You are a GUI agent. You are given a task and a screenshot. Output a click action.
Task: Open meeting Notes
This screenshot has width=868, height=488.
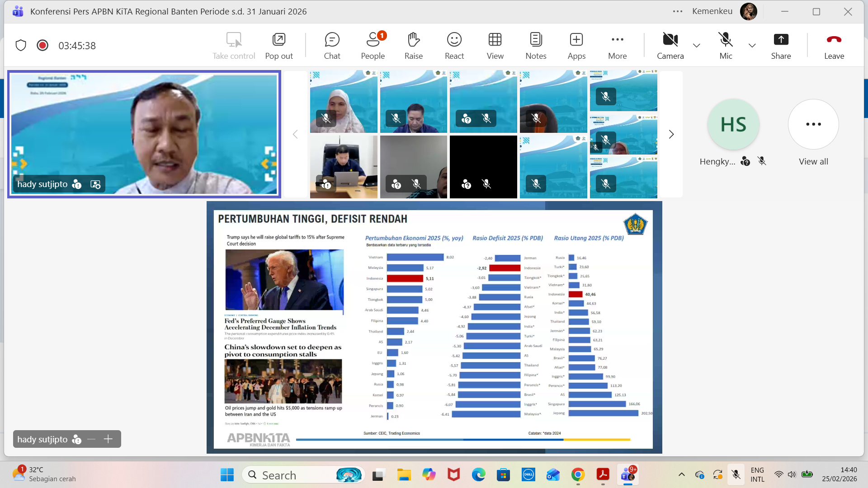(x=536, y=45)
